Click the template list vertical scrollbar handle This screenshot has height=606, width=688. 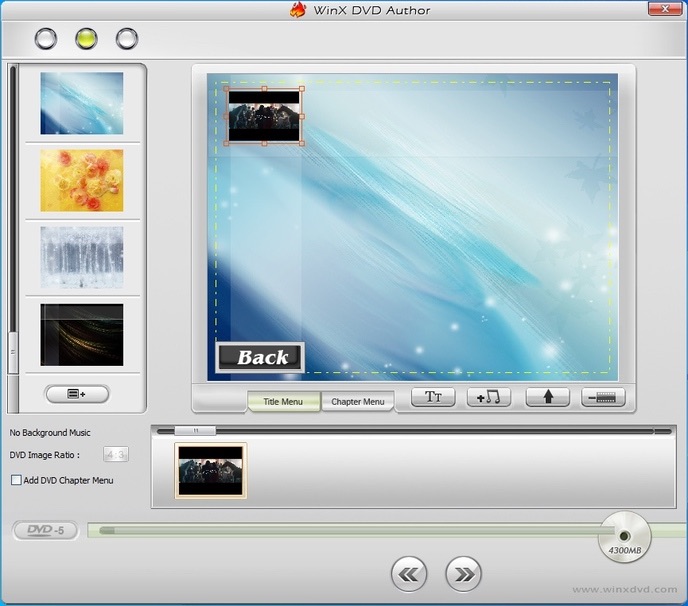[13, 353]
